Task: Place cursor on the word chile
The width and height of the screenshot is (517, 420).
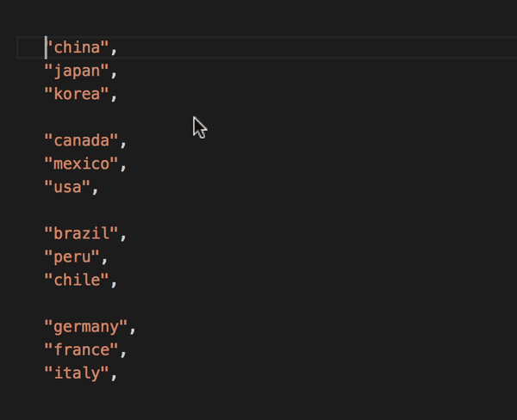Action: click(77, 280)
